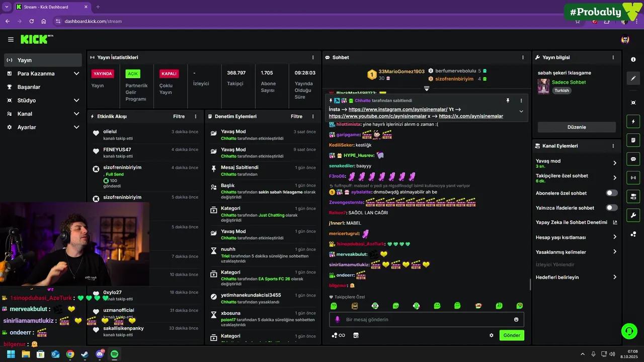Click the Kick logo
Image resolution: width=644 pixels, height=362 pixels.
tap(37, 39)
